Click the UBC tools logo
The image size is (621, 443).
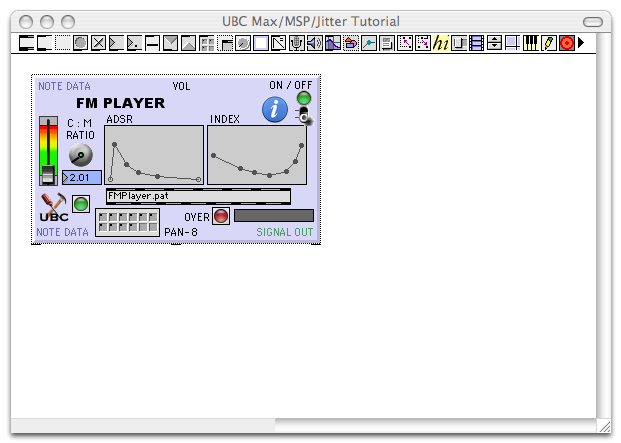(54, 207)
